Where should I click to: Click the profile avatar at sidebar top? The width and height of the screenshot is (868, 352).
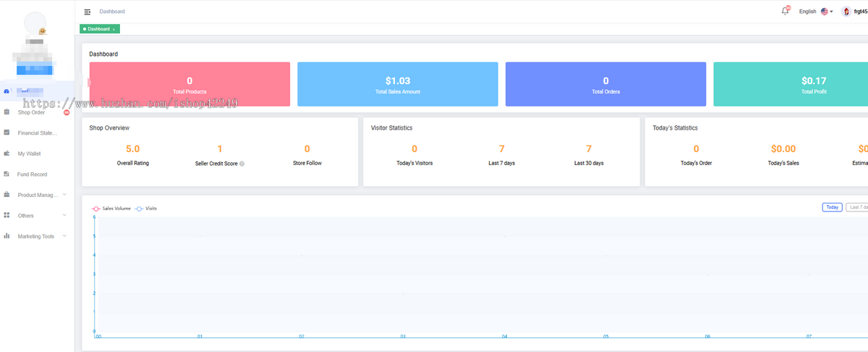coord(35,25)
